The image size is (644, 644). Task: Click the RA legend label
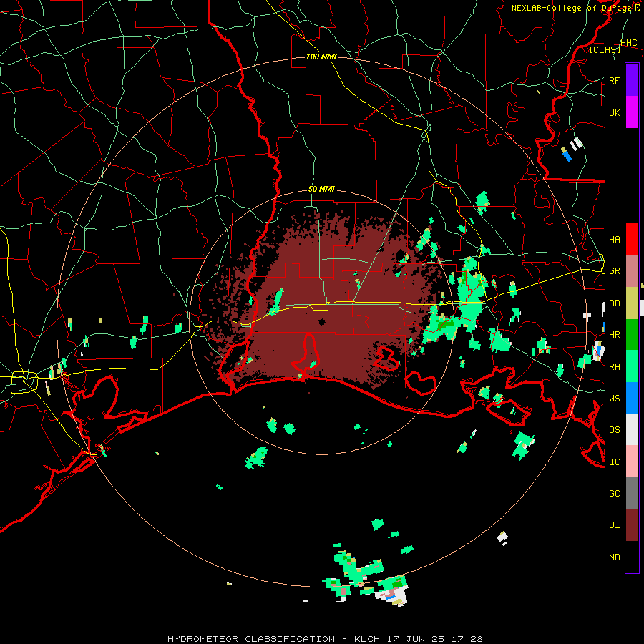tap(615, 366)
